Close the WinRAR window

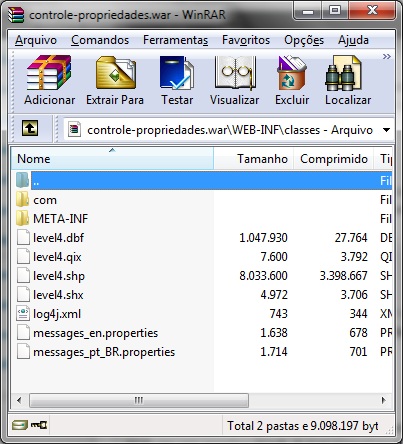(372, 11)
